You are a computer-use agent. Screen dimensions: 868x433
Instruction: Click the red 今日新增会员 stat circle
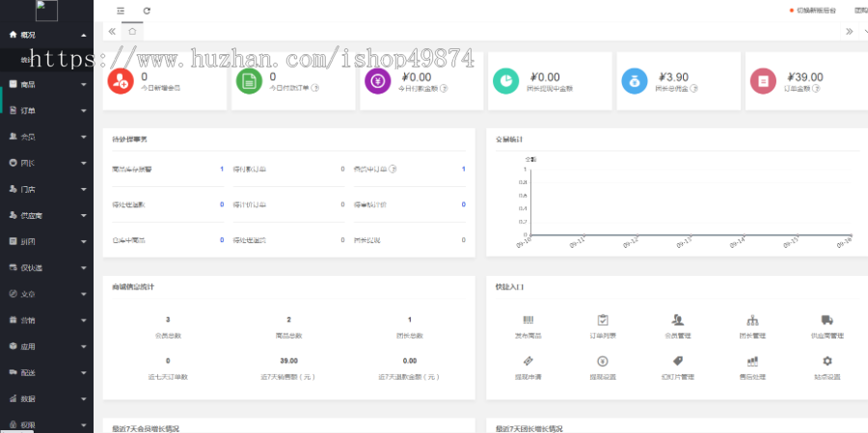pos(119,82)
